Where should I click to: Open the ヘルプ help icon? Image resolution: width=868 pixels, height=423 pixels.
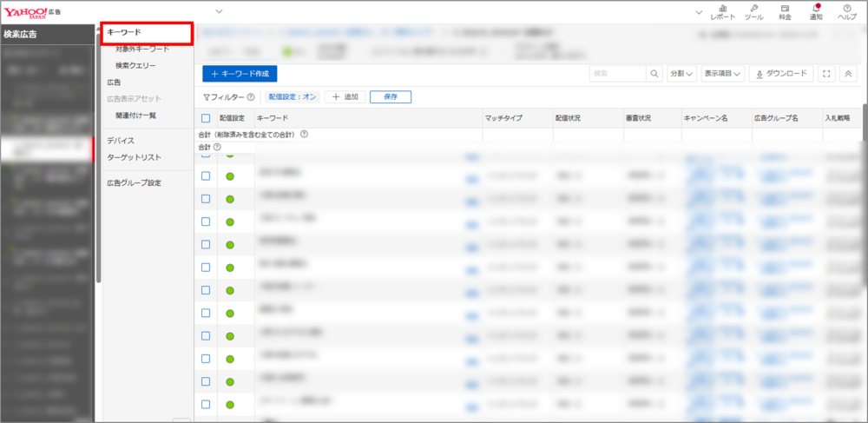[846, 11]
